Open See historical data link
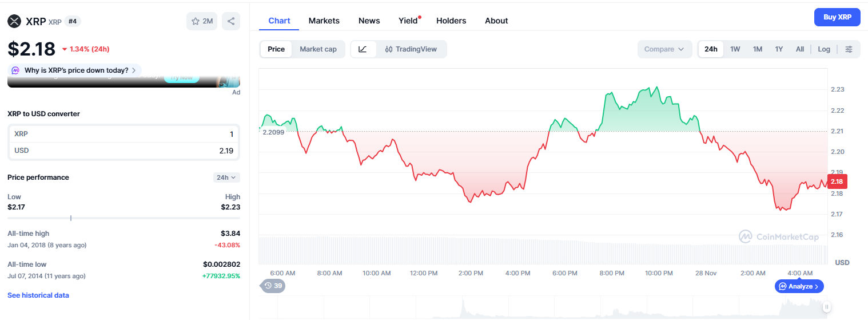This screenshot has height=320, width=868. 38,295
